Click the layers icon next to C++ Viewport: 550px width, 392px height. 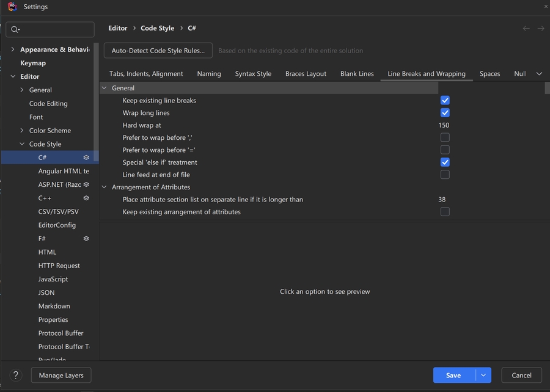tap(86, 198)
